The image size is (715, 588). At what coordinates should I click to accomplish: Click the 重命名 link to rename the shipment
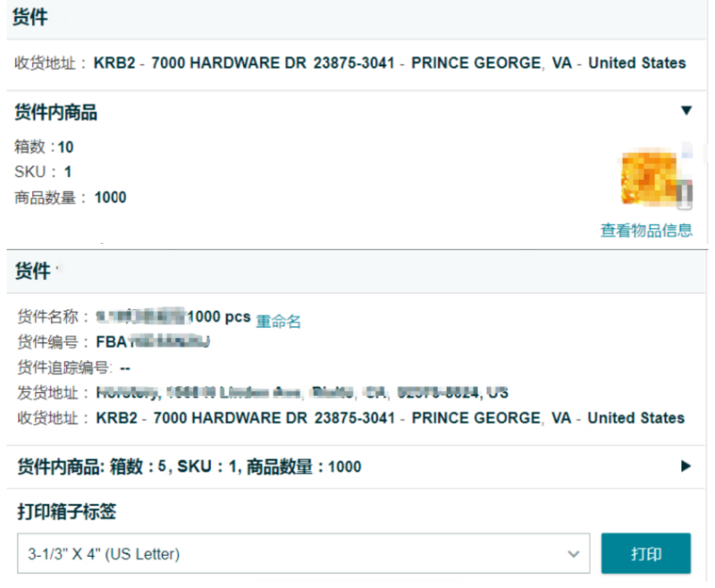(279, 322)
